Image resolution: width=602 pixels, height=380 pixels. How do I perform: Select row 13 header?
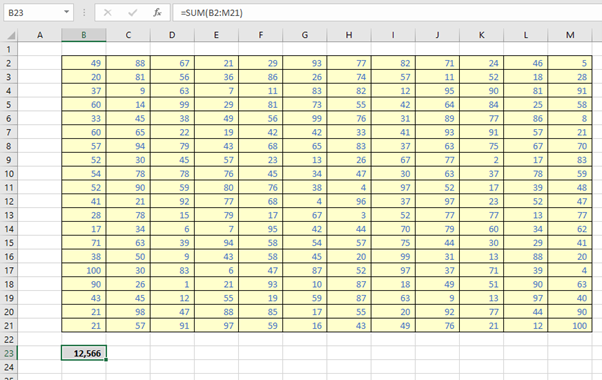click(9, 215)
